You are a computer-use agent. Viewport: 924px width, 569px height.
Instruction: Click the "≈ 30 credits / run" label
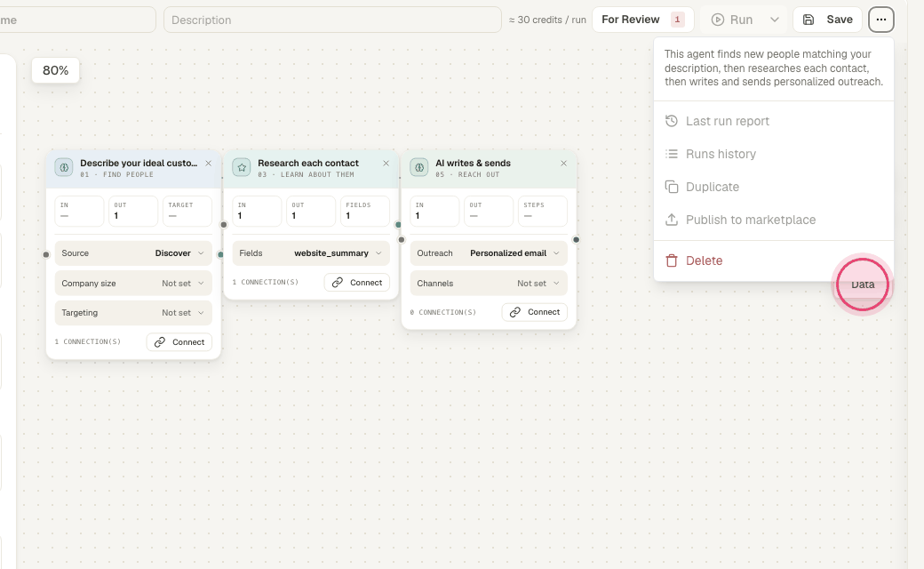point(547,20)
